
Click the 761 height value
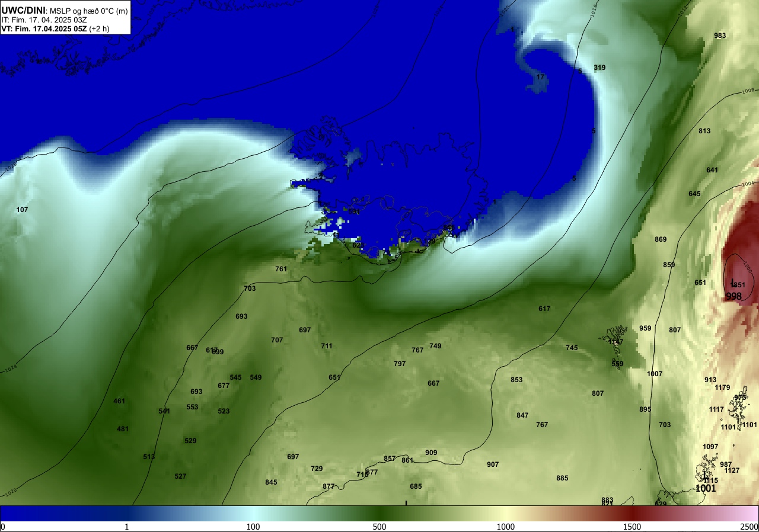[x=281, y=269]
